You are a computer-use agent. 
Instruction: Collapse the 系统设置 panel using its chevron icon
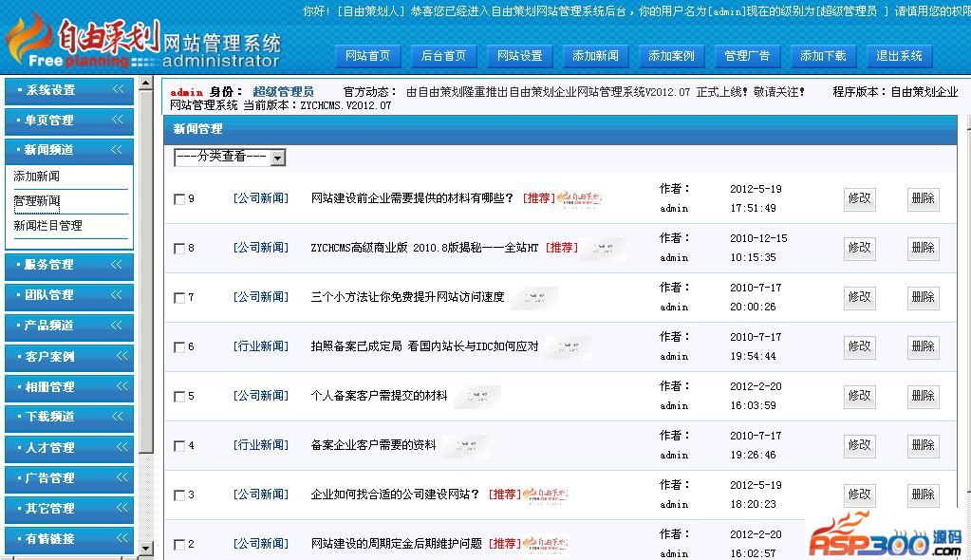(119, 89)
